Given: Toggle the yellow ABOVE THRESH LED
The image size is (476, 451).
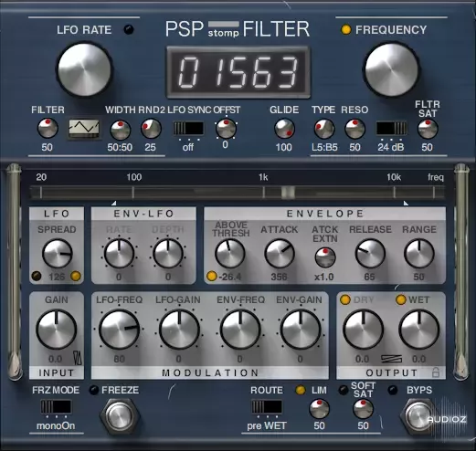Looking at the screenshot, I should [212, 277].
